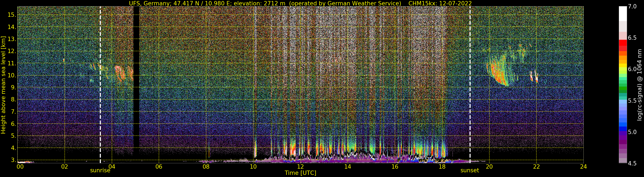Click the sunset dashed vertical line
This screenshot has height=177, width=644.
coord(470,85)
